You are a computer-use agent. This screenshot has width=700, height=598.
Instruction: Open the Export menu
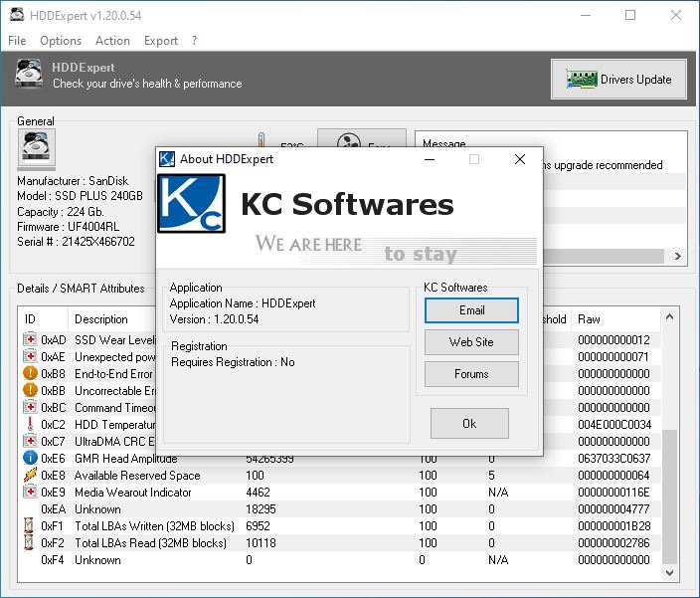pyautogui.click(x=161, y=41)
